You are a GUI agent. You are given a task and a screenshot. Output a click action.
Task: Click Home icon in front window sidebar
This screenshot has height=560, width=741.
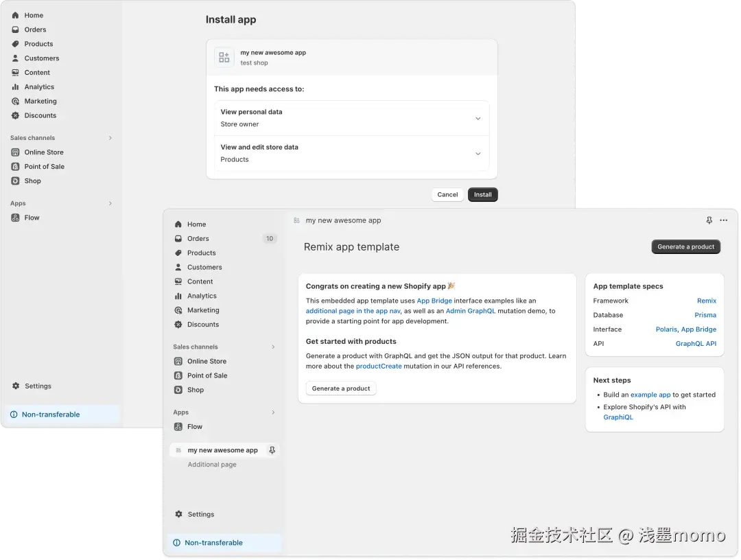click(178, 224)
